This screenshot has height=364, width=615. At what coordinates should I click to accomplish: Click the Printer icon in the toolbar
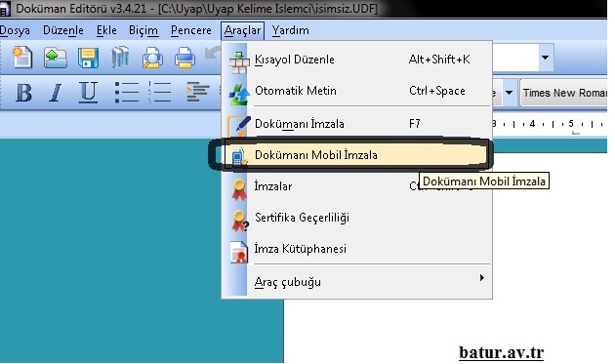pos(184,58)
